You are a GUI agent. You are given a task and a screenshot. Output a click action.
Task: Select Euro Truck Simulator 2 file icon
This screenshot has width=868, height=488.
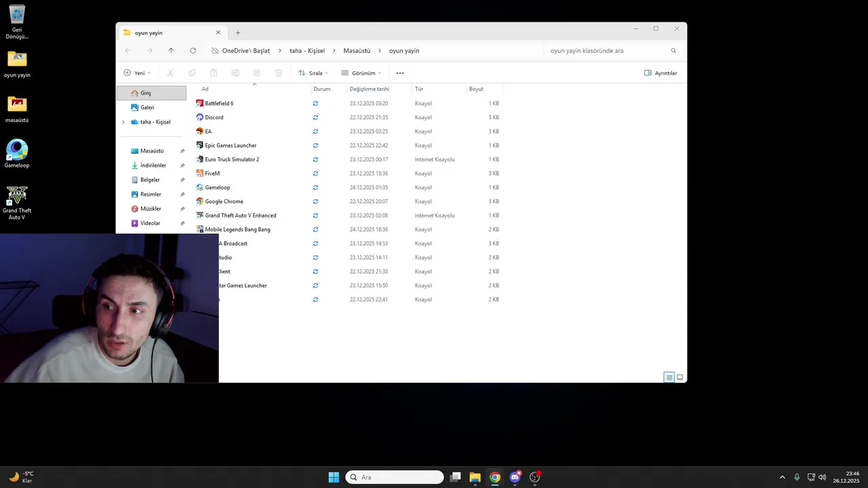click(200, 159)
